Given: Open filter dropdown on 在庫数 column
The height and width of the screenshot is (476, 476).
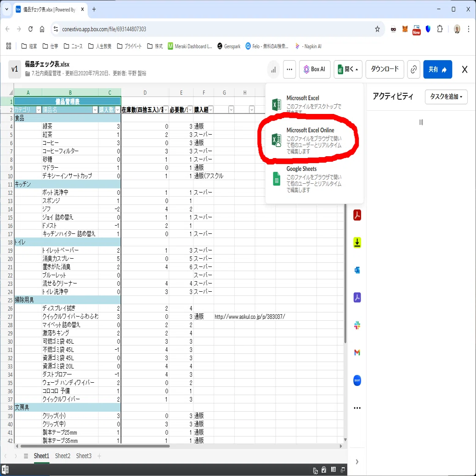Looking at the screenshot, I should pos(166,110).
